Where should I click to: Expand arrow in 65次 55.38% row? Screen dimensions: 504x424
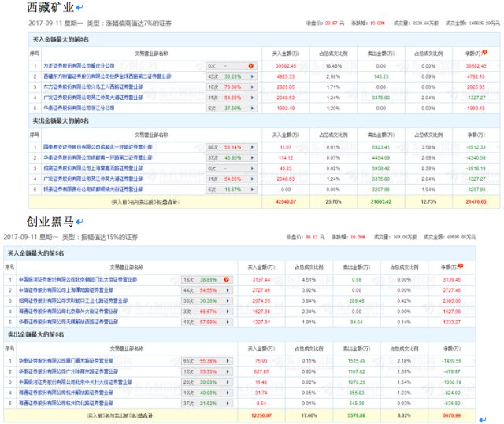pyautogui.click(x=228, y=361)
